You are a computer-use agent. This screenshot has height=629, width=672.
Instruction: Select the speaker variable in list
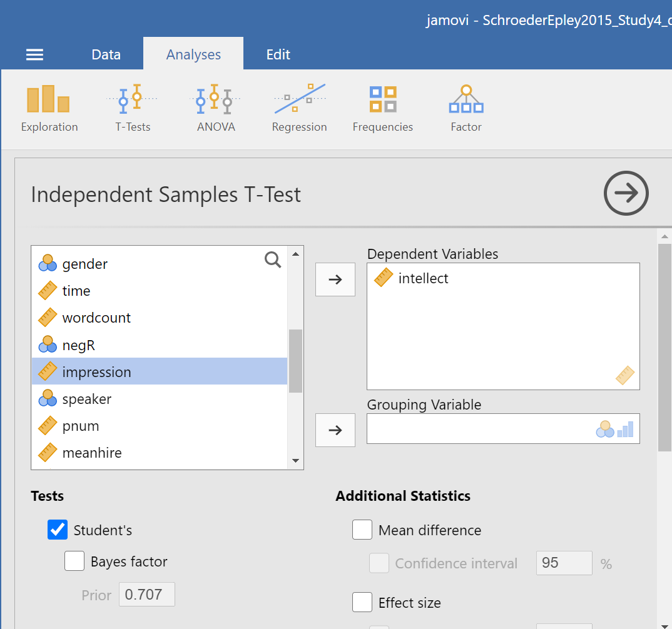87,399
